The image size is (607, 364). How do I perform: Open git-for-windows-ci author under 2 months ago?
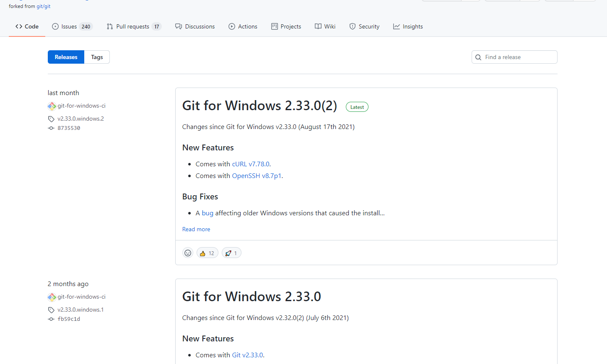point(81,297)
